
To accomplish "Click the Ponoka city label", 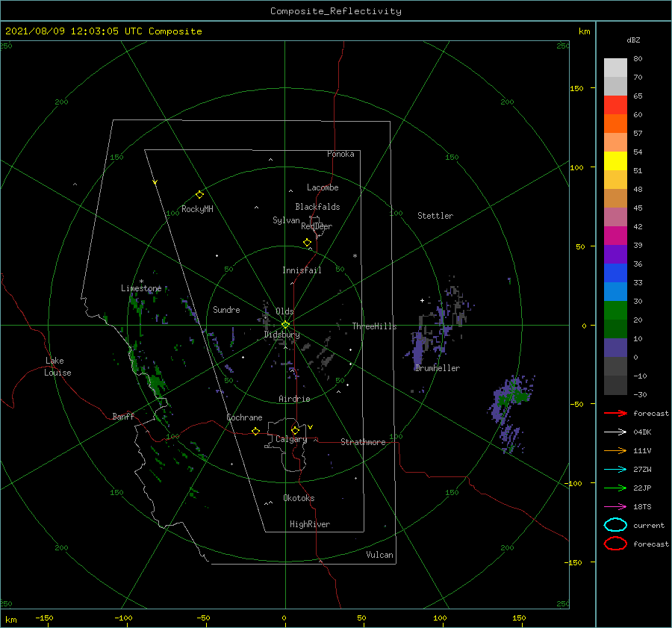I will [x=340, y=154].
